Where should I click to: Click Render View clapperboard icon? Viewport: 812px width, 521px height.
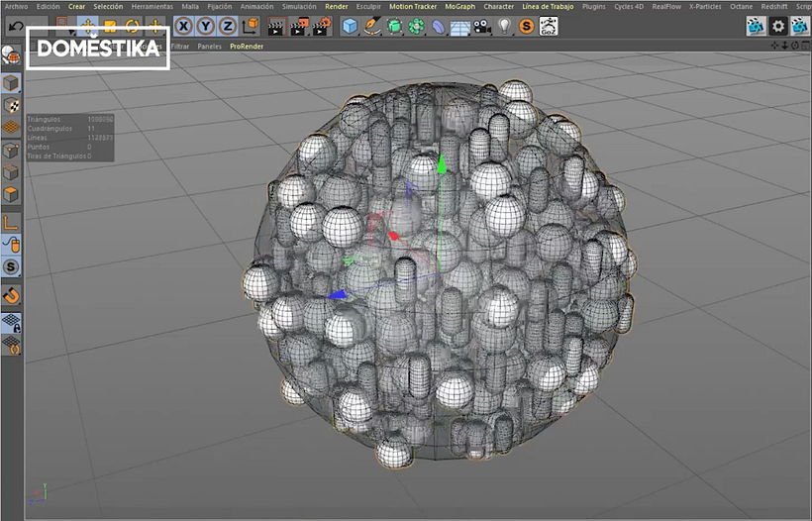276,26
